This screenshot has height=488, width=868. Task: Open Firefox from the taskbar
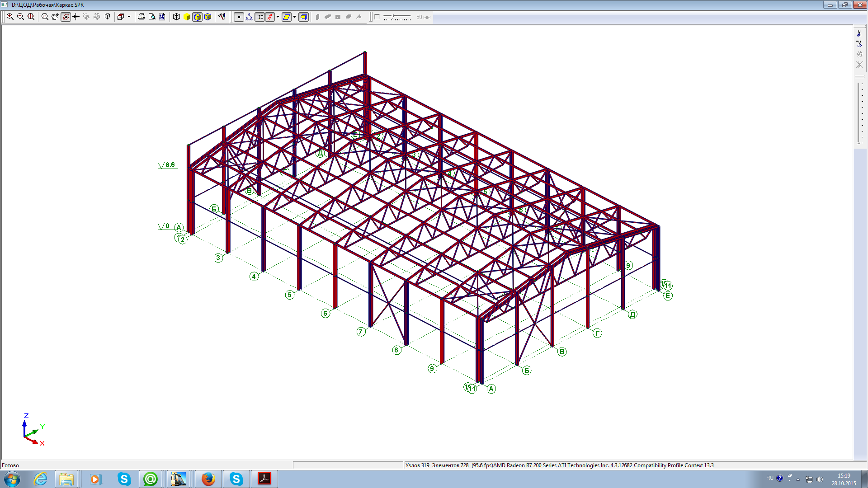pyautogui.click(x=208, y=479)
